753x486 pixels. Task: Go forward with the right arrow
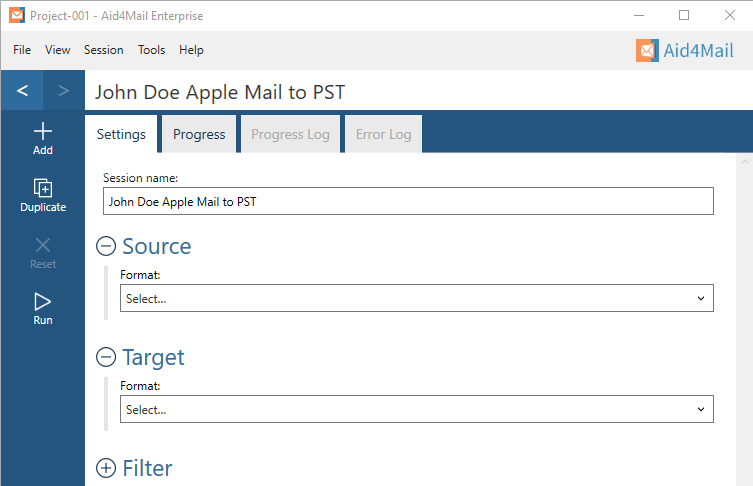click(64, 90)
